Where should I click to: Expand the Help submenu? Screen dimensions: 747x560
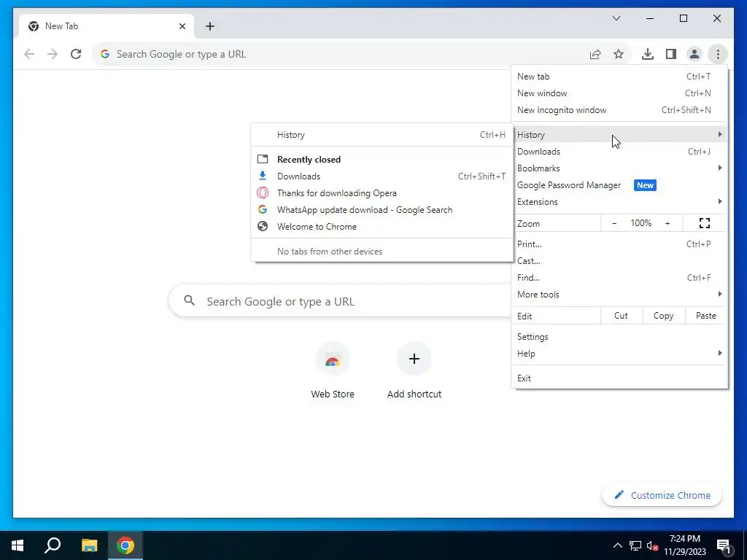point(619,354)
